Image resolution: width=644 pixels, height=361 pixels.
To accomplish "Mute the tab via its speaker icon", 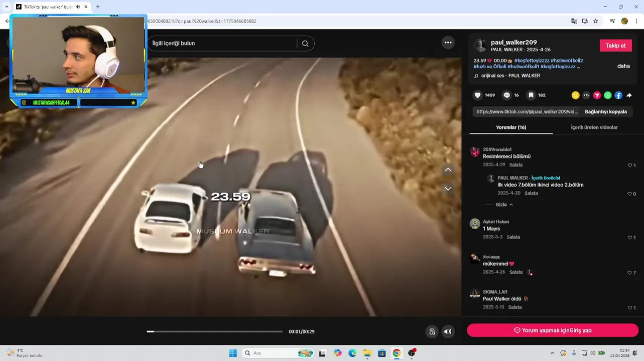I will (x=78, y=7).
